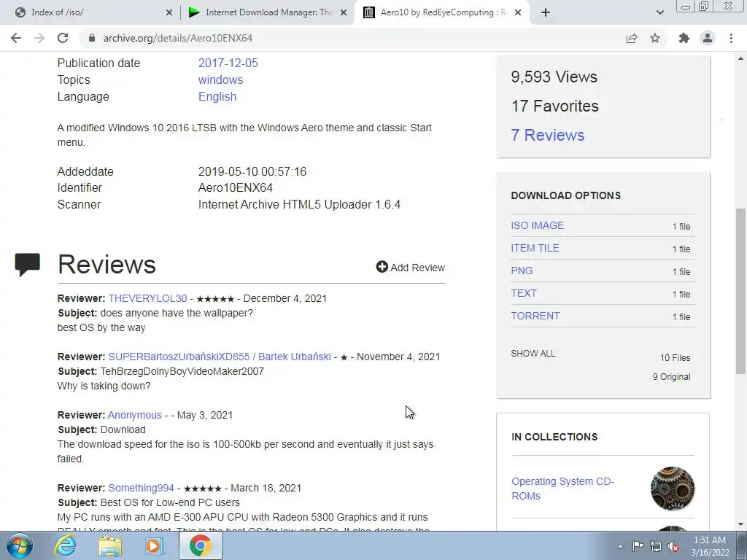Select the Aero10 by RedEyeComputing tab
This screenshot has height=560, width=747.
[441, 12]
